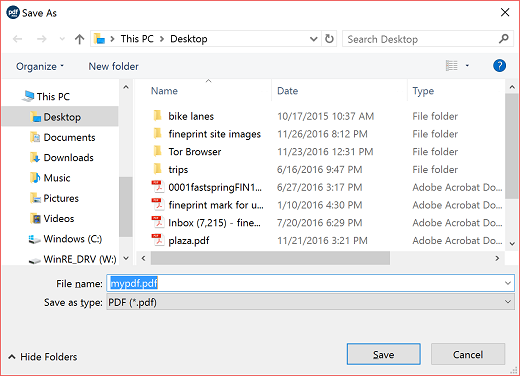Image resolution: width=520 pixels, height=376 pixels.
Task: Click the 11/21/2016 3:21 PM date cell
Action: [322, 241]
